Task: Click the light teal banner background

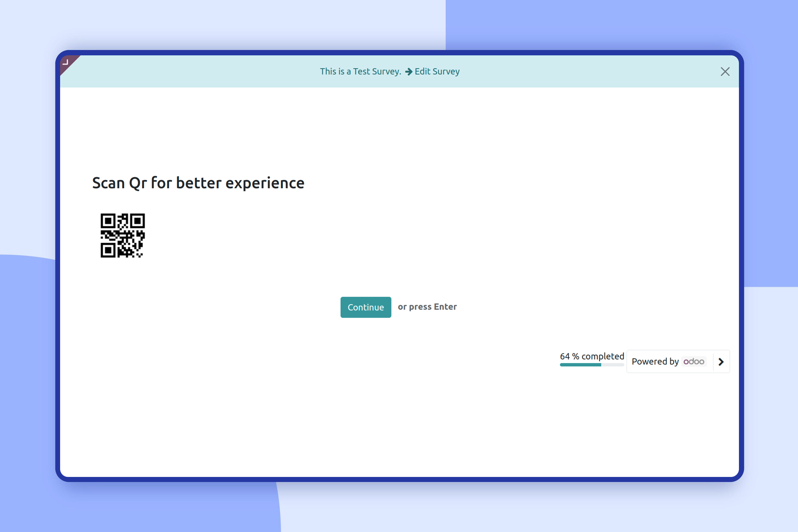Action: [x=203, y=72]
